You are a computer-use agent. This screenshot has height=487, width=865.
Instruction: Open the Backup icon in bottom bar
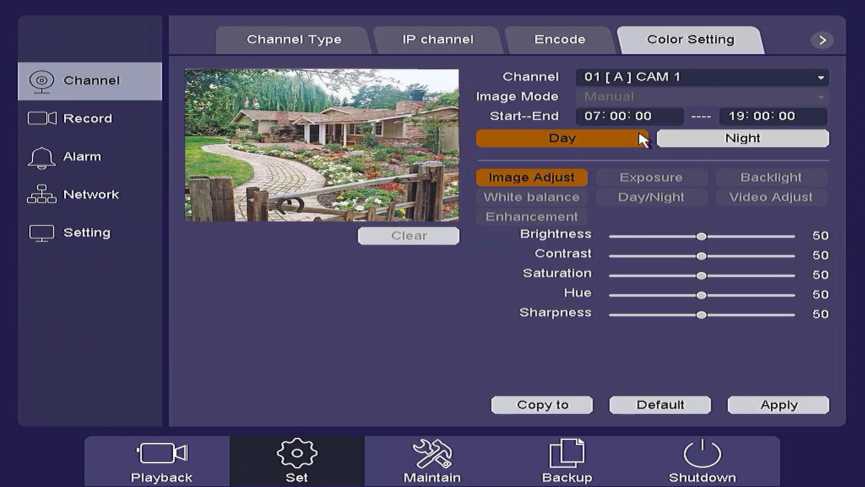coord(567,454)
